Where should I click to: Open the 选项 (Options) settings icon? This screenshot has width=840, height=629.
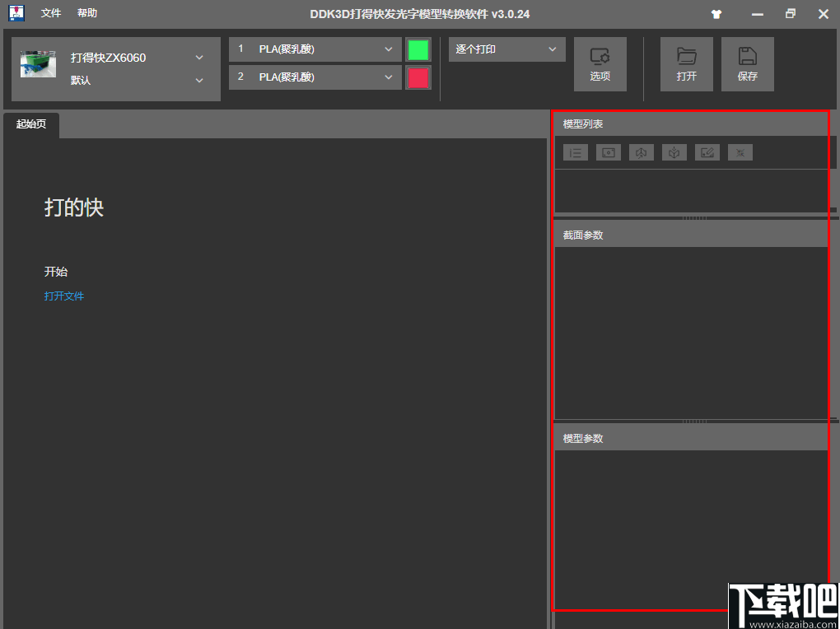(x=600, y=63)
